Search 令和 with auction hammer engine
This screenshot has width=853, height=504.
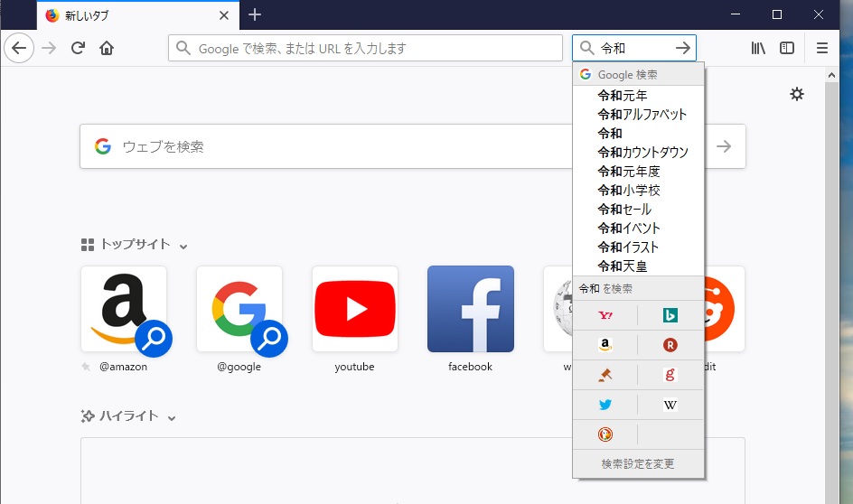[605, 375]
